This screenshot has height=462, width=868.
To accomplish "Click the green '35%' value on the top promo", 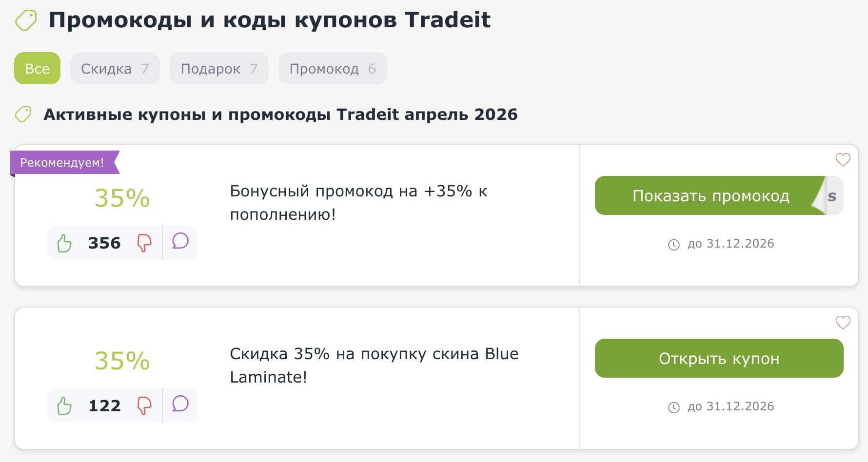I will coord(122,197).
